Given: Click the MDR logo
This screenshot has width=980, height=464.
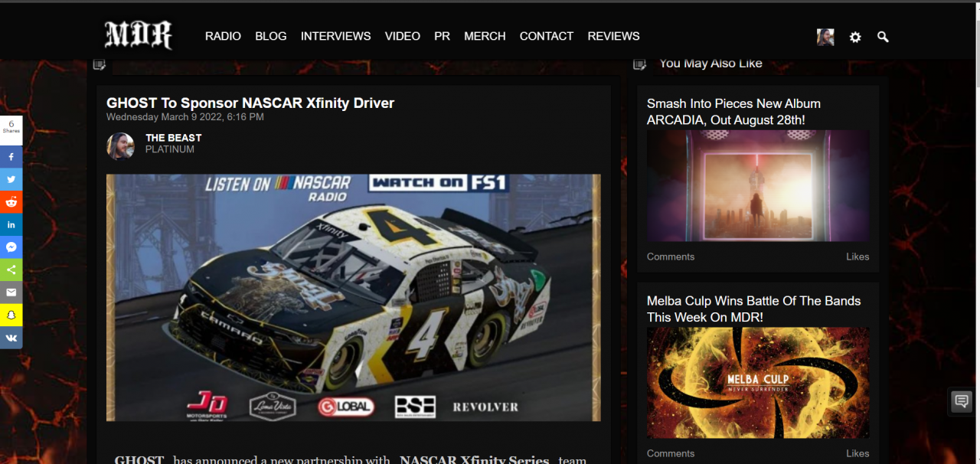Looking at the screenshot, I should tap(139, 35).
